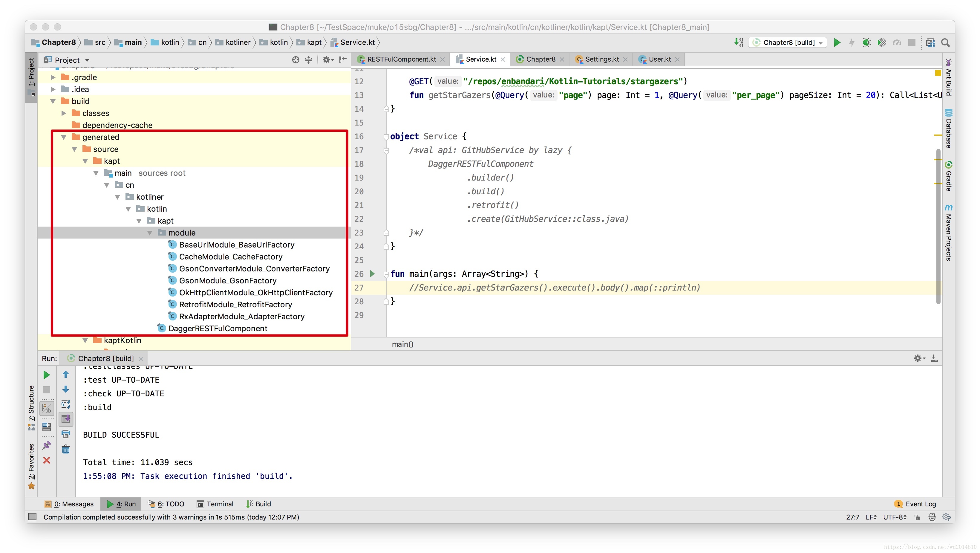The image size is (980, 553).
Task: Collapse the module package
Action: tap(149, 233)
